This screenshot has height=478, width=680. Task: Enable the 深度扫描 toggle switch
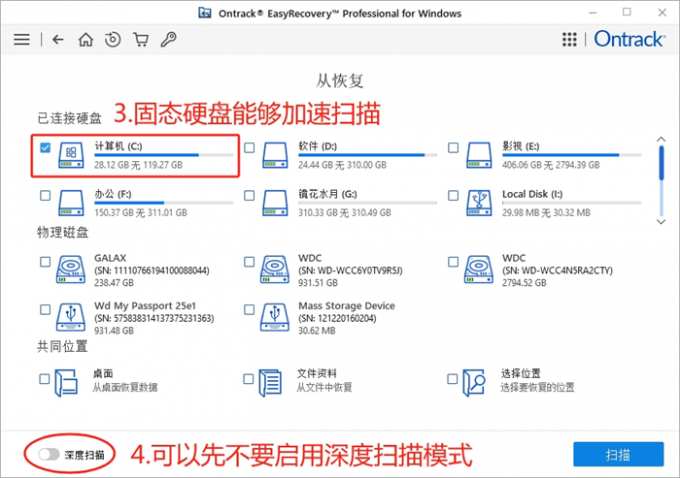49,454
